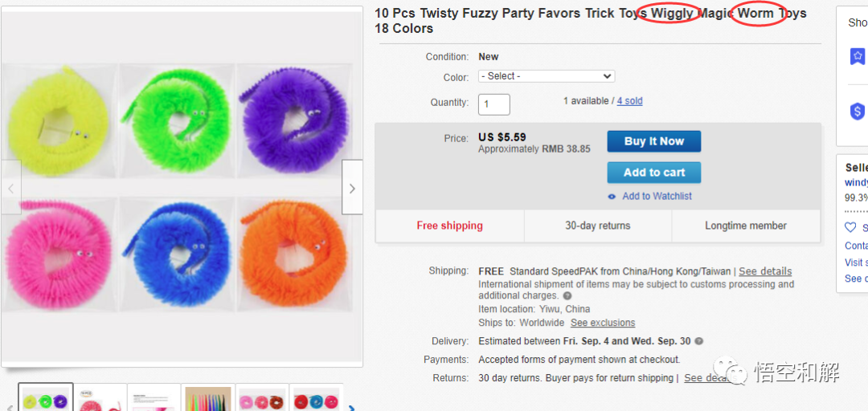Show next product image with right arrow
Screen dimensions: 868x411
352,188
